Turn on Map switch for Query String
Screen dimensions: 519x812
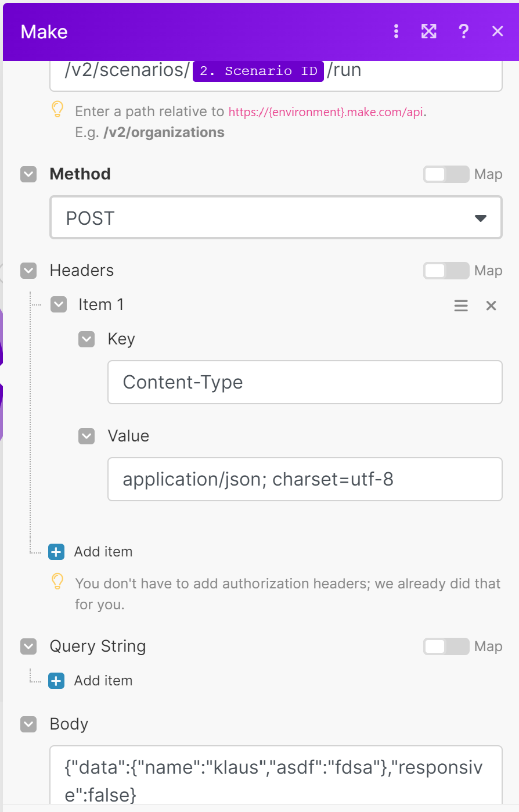446,646
